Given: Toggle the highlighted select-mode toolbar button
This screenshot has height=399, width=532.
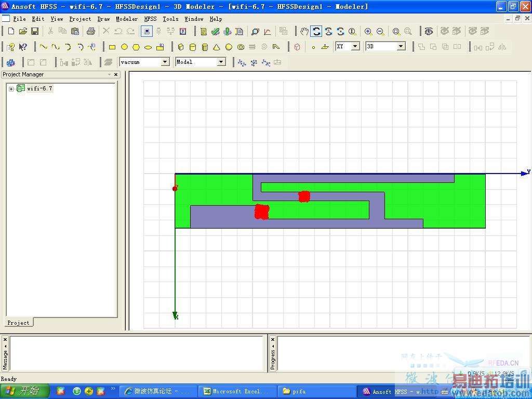Looking at the screenshot, I should (x=147, y=32).
